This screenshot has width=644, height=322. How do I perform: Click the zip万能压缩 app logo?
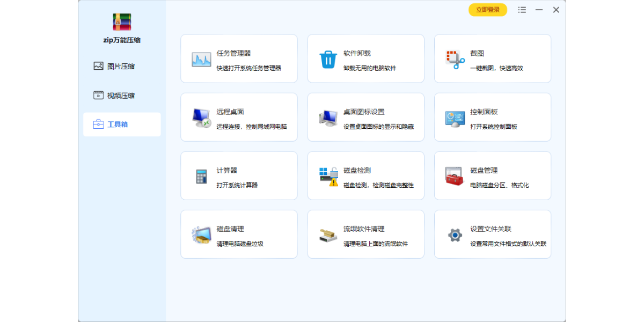tap(122, 21)
